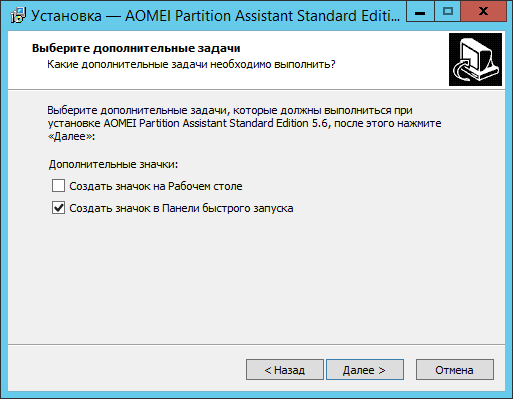Viewport: 513px width, 399px height.
Task: Continue with the 'Далее >' button
Action: (x=365, y=370)
